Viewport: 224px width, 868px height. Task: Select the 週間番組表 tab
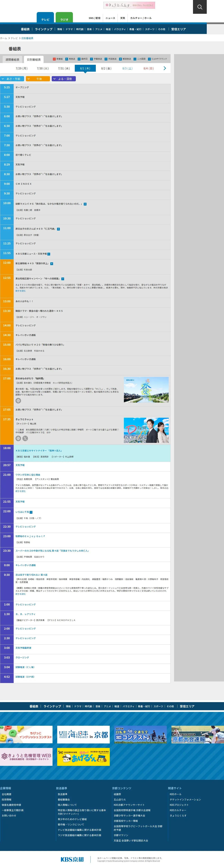(x=12, y=60)
